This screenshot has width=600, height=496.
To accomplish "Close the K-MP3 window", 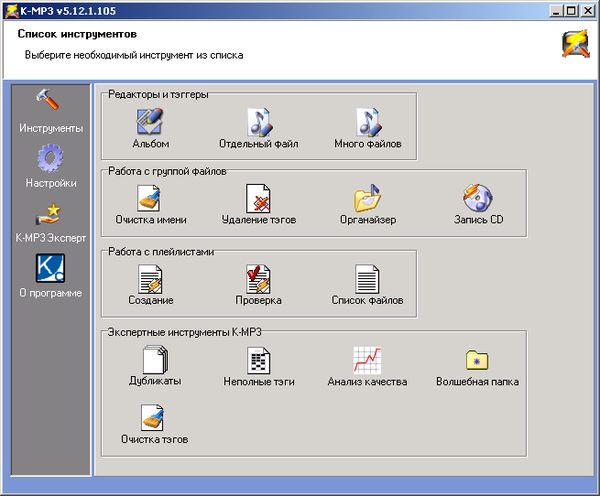I will 588,11.
